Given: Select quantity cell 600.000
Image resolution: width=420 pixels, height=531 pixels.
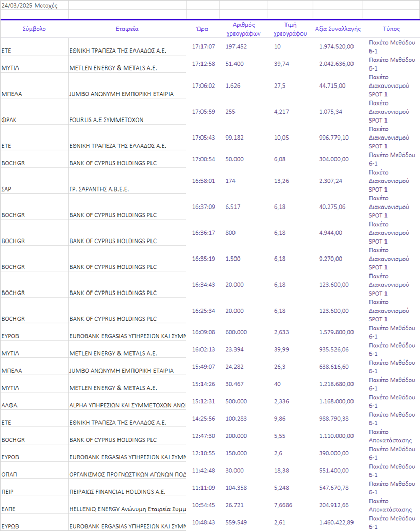Looking at the screenshot, I should 236,332.
